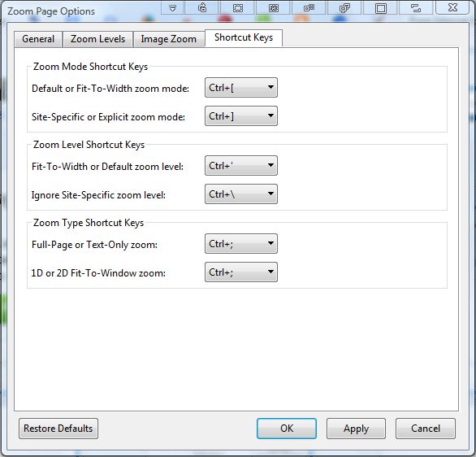Expand Full-Page or Text-Only zoom shortcut dropdown
Image resolution: width=476 pixels, height=457 pixels.
(x=241, y=244)
